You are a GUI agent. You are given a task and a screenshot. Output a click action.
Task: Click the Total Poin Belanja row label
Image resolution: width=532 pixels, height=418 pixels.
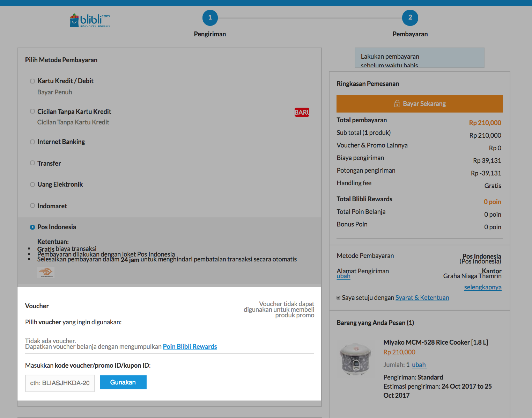click(361, 211)
